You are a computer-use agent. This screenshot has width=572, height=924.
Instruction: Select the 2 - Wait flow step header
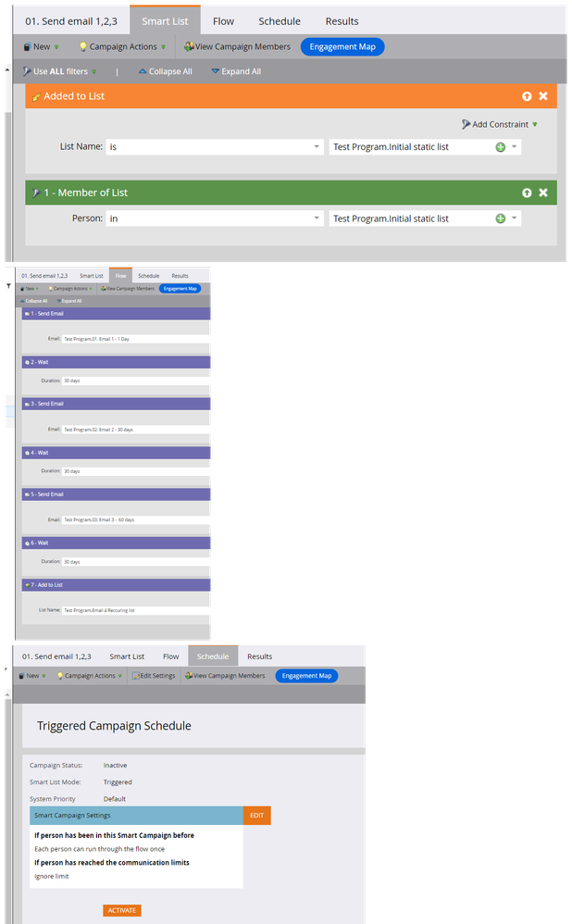[x=116, y=362]
